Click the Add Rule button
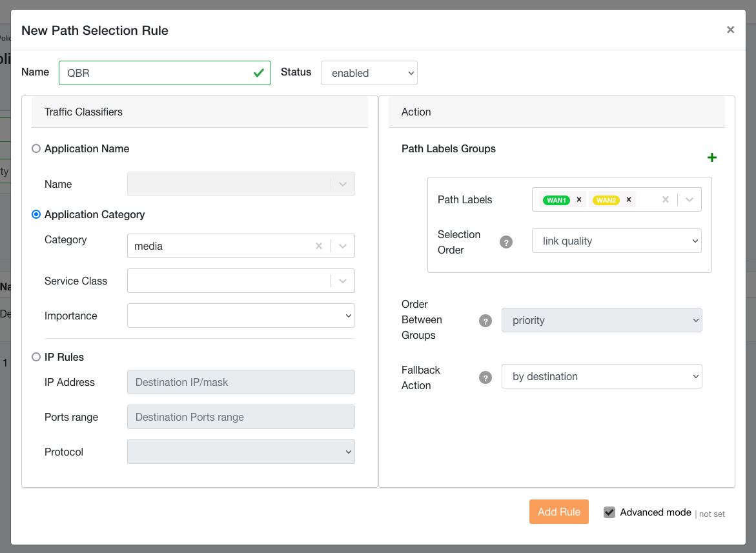Screen dimensions: 756x553 [x=558, y=512]
